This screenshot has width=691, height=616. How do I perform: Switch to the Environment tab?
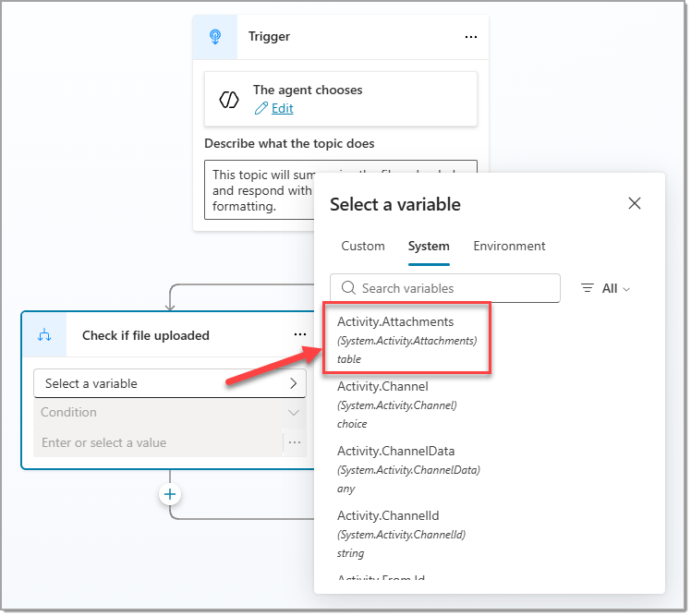tap(511, 247)
